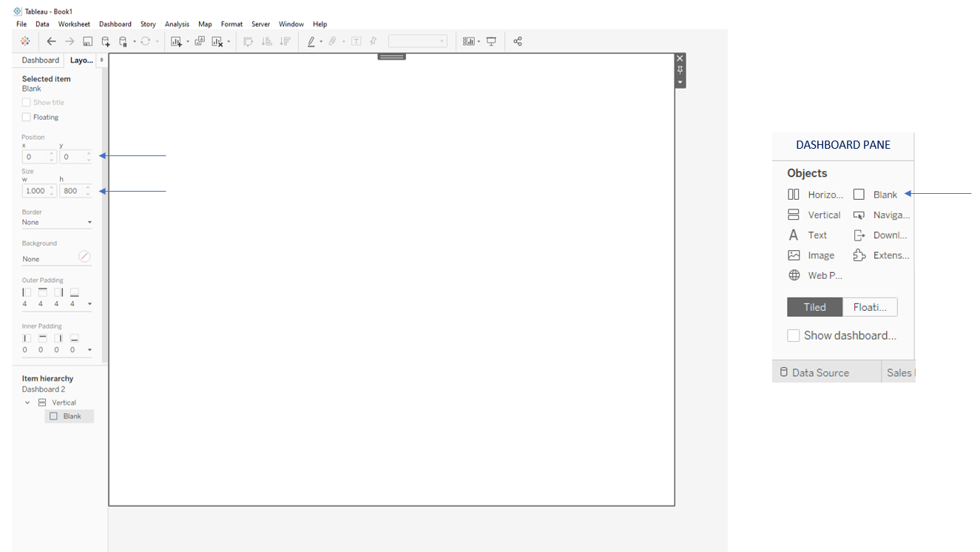Click the Share workbook icon

click(x=518, y=41)
